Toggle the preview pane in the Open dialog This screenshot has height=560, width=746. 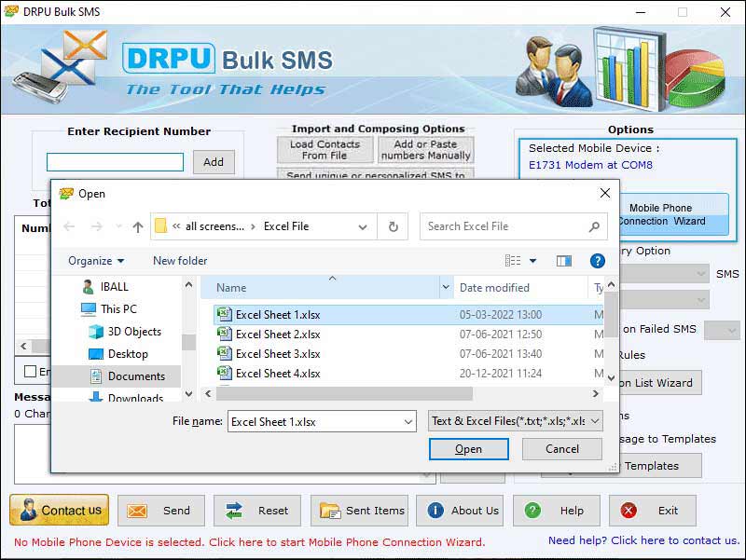click(563, 261)
